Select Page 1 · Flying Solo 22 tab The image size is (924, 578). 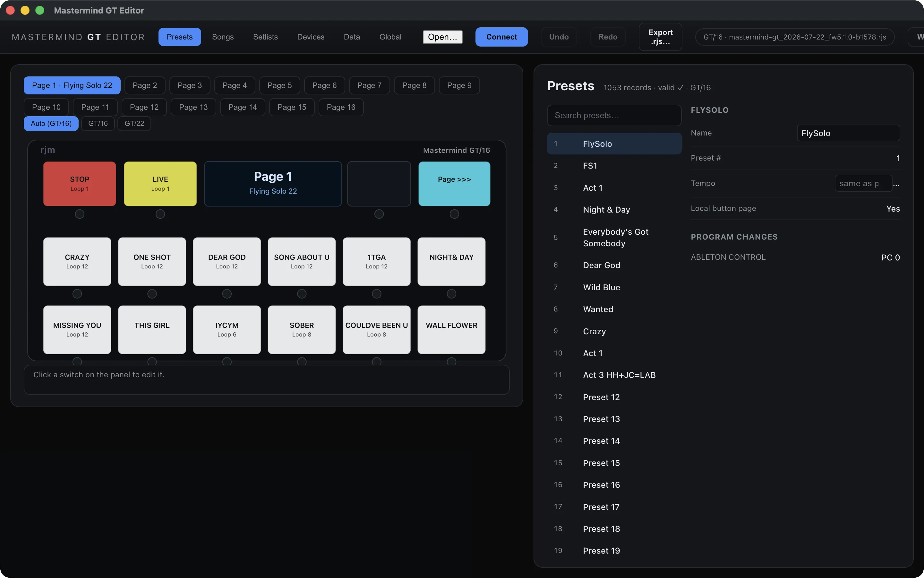[x=72, y=85]
